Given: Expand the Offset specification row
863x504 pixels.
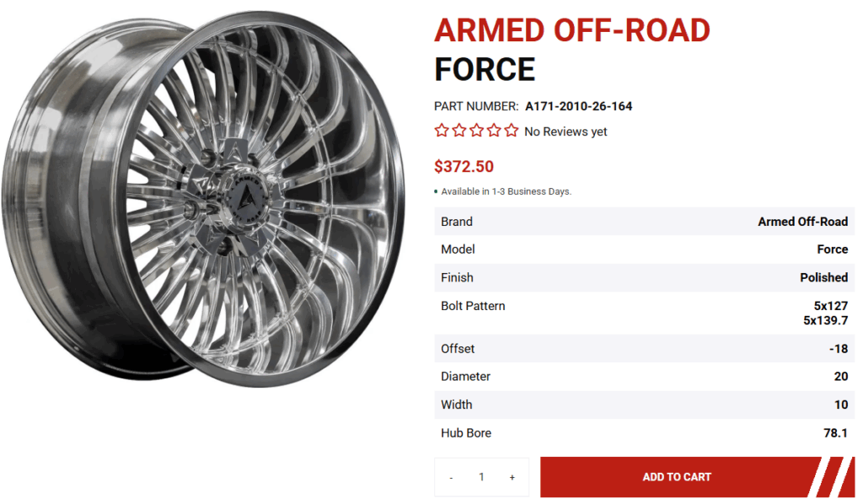Looking at the screenshot, I should (x=645, y=348).
